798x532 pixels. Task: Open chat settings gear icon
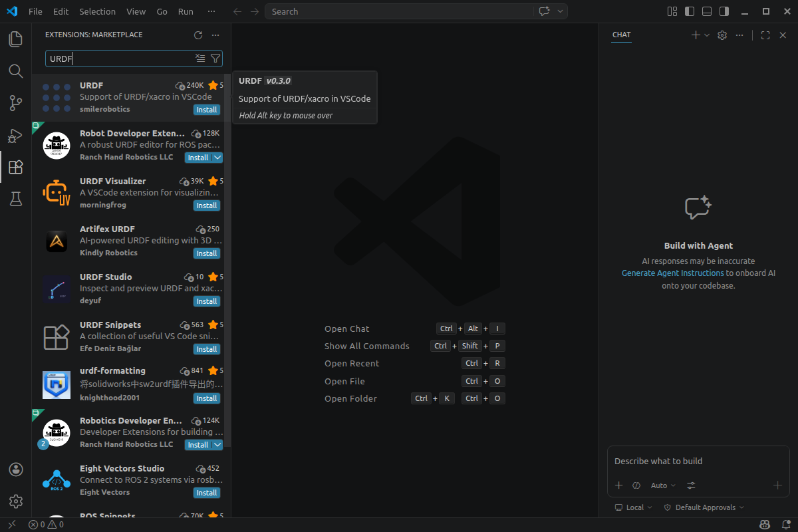(x=722, y=35)
